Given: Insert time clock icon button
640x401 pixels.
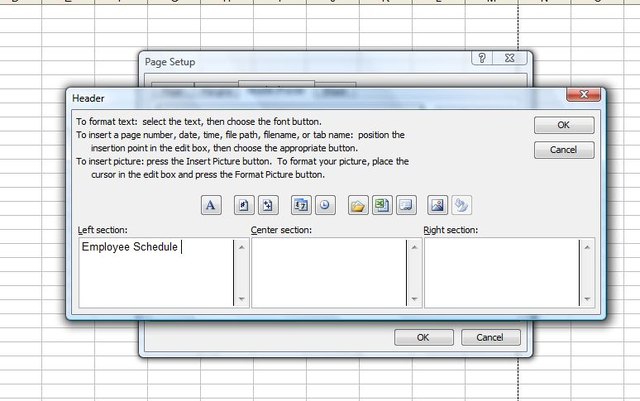Looking at the screenshot, I should [325, 205].
